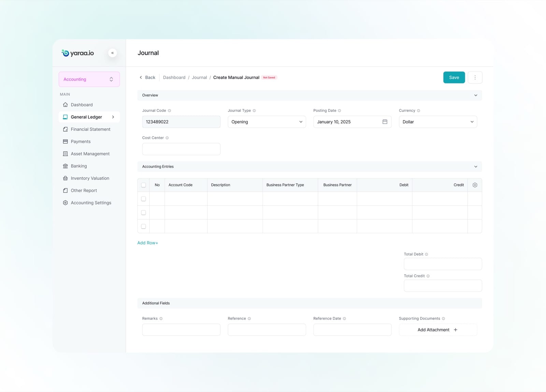This screenshot has height=392, width=546.
Task: Click the Cost Center info icon
Action: tap(167, 138)
